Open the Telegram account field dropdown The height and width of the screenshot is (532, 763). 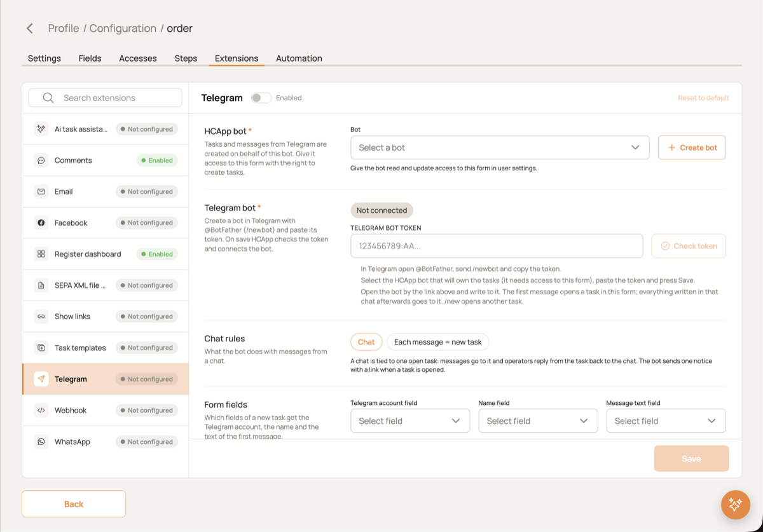pos(410,421)
